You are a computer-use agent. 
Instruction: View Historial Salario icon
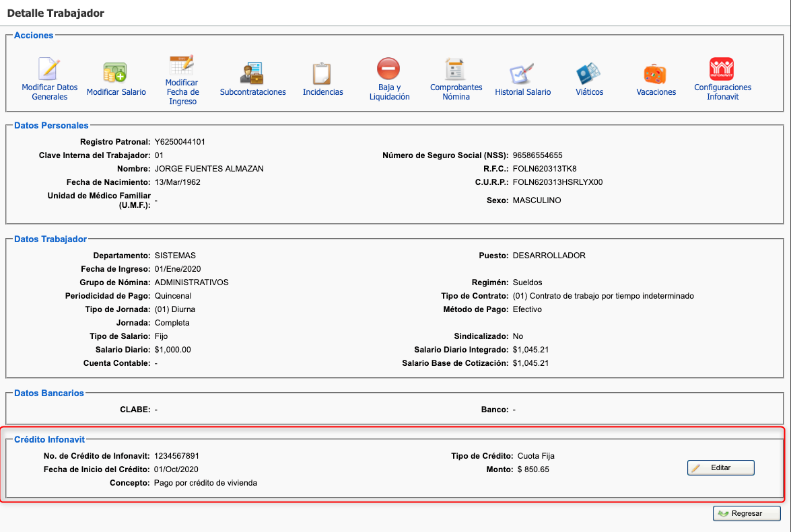[x=522, y=73]
